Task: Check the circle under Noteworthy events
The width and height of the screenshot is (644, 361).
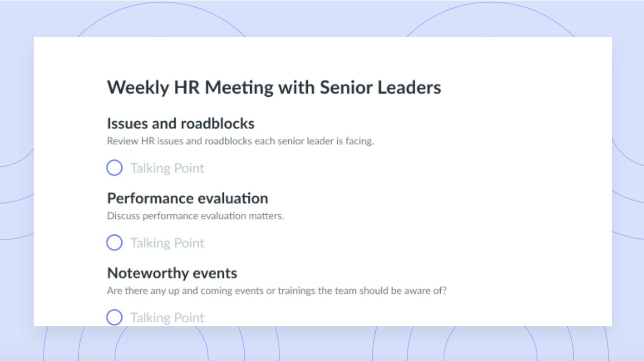Action: 114,317
